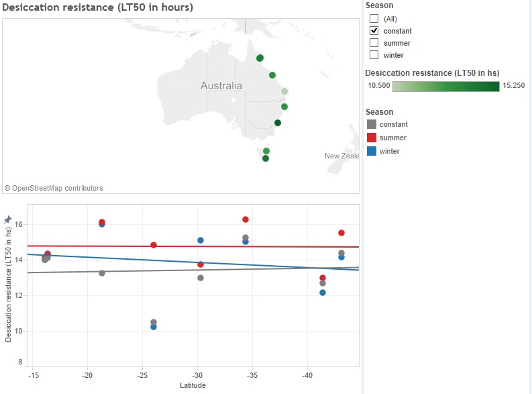The height and width of the screenshot is (394, 532).
Task: Select the southernmost Tasmania map point
Action: click(266, 159)
